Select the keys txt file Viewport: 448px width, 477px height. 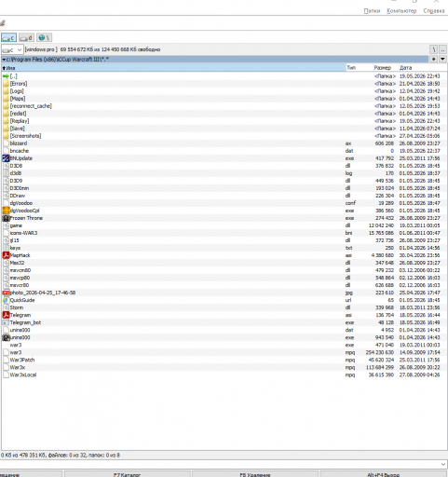(224, 248)
